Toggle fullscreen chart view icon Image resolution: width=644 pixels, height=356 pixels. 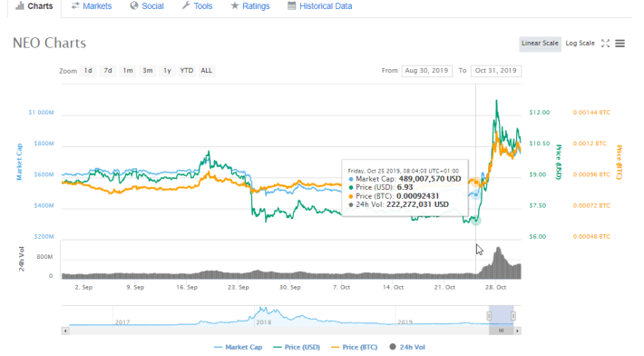(x=605, y=44)
